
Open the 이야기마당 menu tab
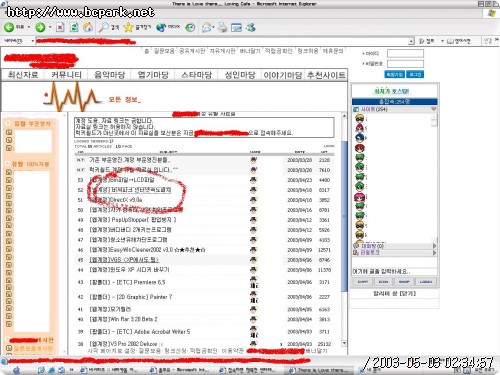coord(283,75)
